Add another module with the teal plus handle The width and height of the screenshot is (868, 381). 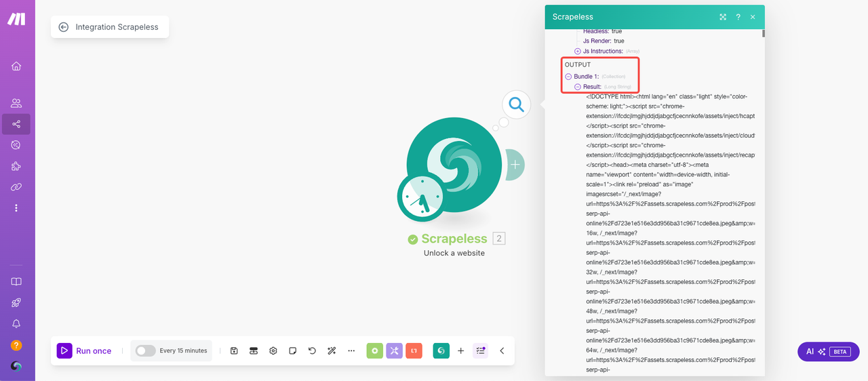515,165
